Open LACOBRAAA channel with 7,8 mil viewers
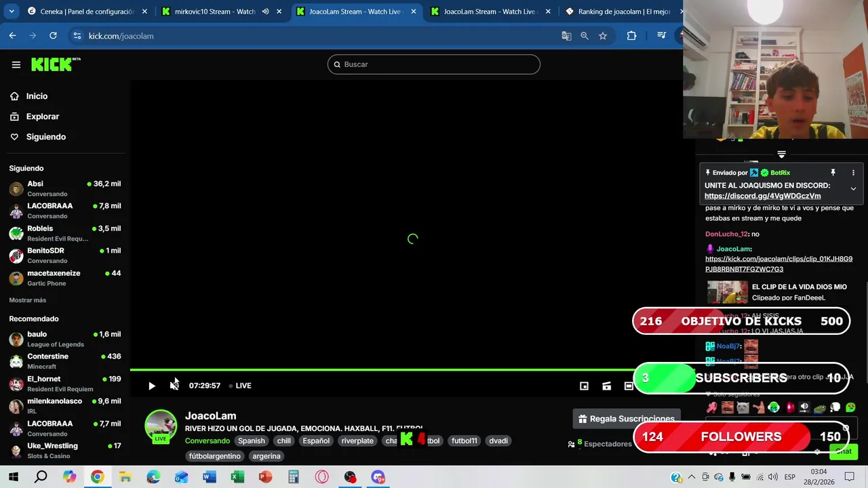This screenshot has height=488, width=868. click(x=65, y=211)
